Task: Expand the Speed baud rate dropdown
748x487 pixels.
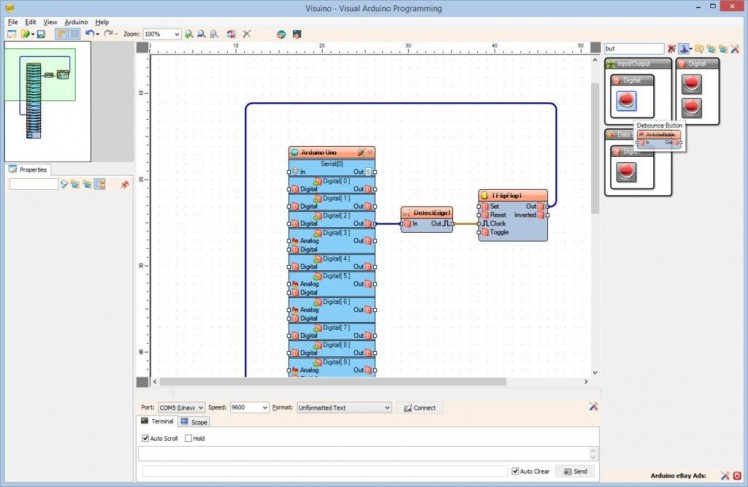Action: (264, 408)
